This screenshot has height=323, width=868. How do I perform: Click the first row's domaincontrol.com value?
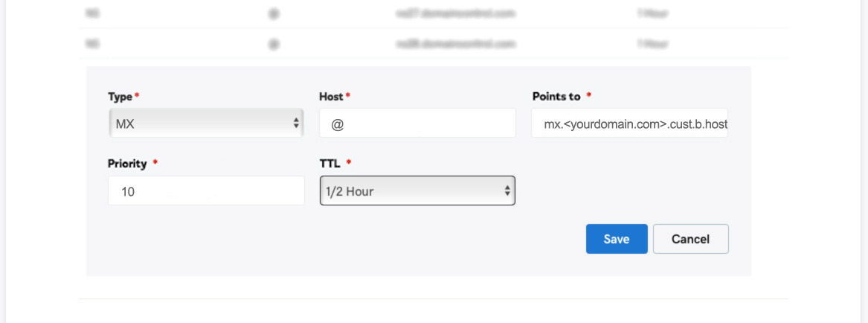click(456, 13)
